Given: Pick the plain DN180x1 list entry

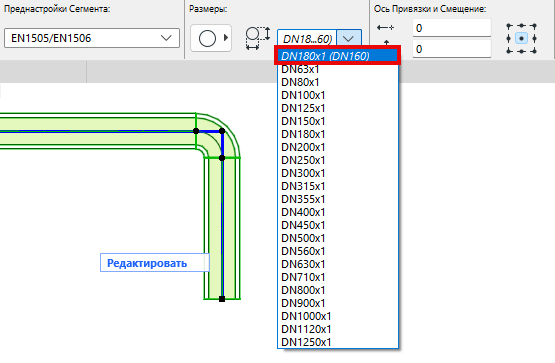Looking at the screenshot, I should (x=338, y=134).
